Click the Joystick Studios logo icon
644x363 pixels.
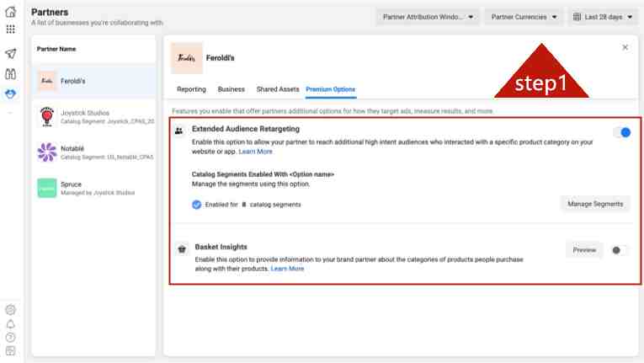[x=47, y=117]
